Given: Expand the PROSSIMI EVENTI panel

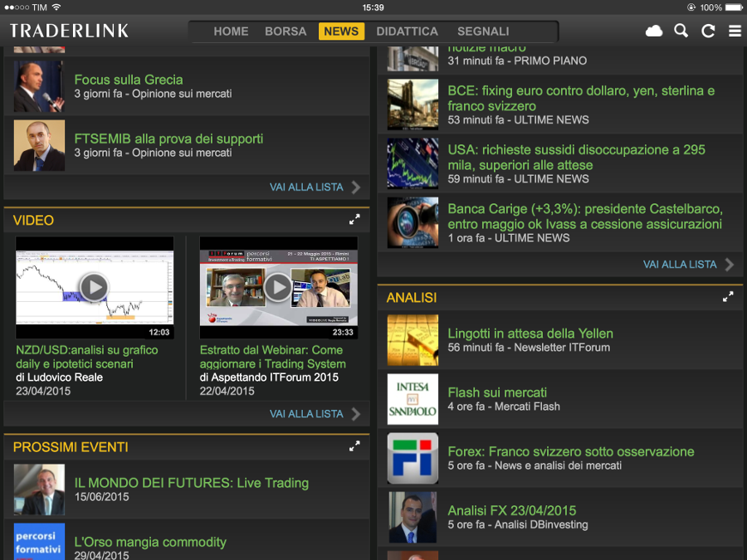Looking at the screenshot, I should 354,446.
